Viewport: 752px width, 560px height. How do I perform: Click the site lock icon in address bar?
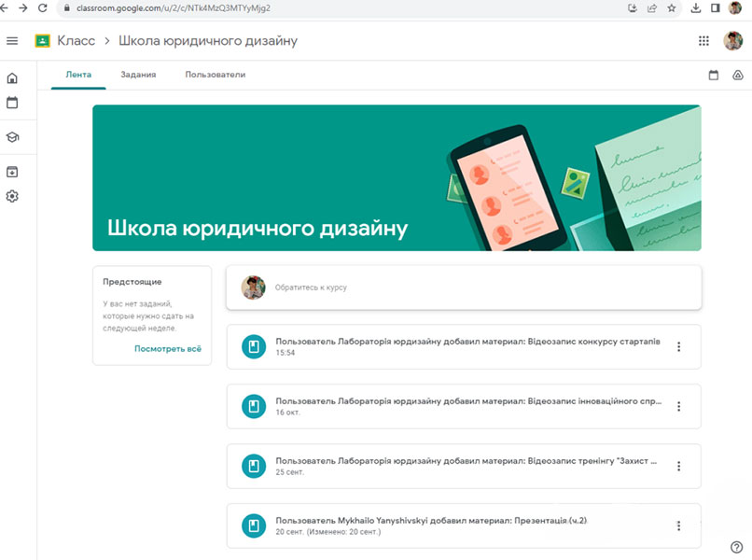tap(66, 8)
